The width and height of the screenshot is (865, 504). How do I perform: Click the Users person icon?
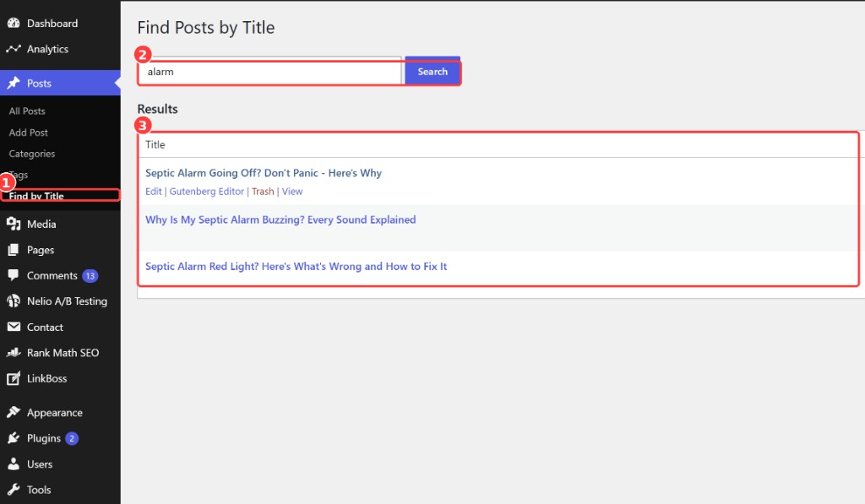coord(14,464)
